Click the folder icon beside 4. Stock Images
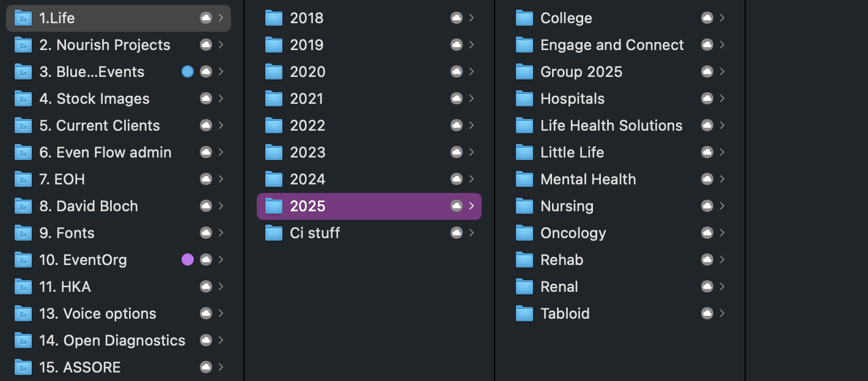868x381 pixels. tap(23, 99)
